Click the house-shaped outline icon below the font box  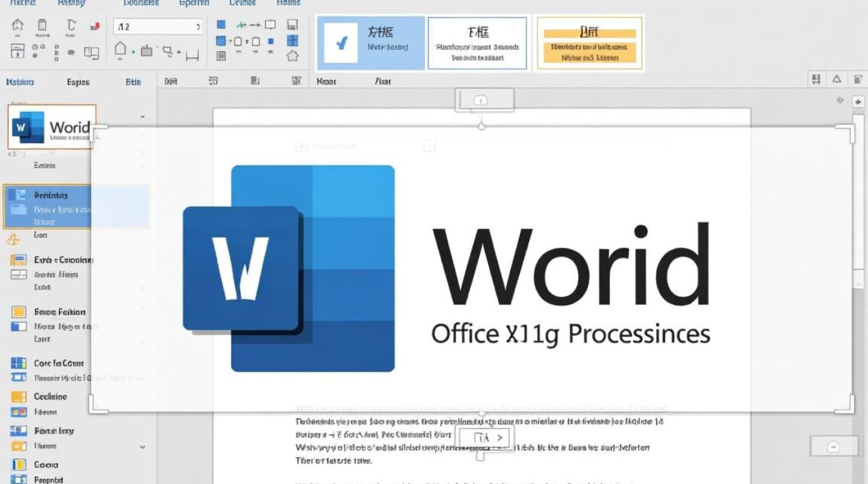(120, 49)
